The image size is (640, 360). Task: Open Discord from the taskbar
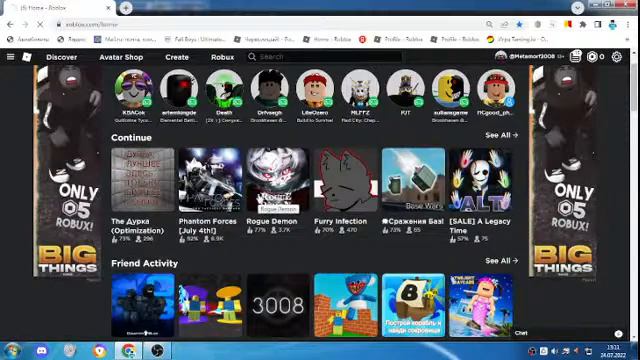point(41,351)
